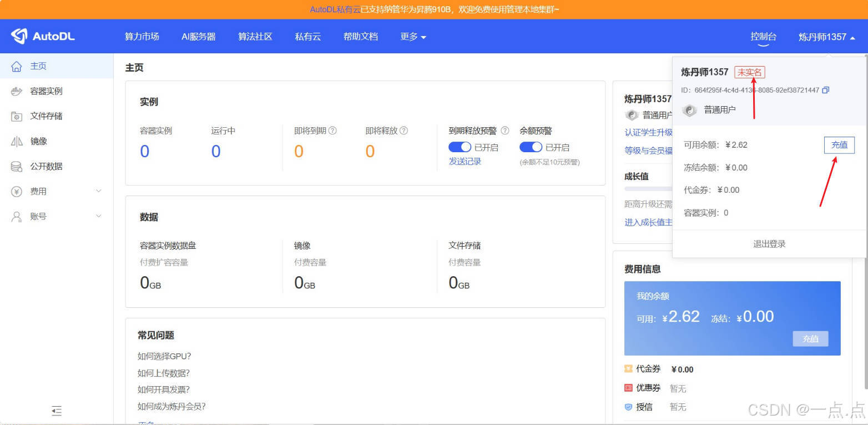This screenshot has height=425, width=868.
Task: Open the 更多 dropdown in the navbar
Action: (413, 37)
